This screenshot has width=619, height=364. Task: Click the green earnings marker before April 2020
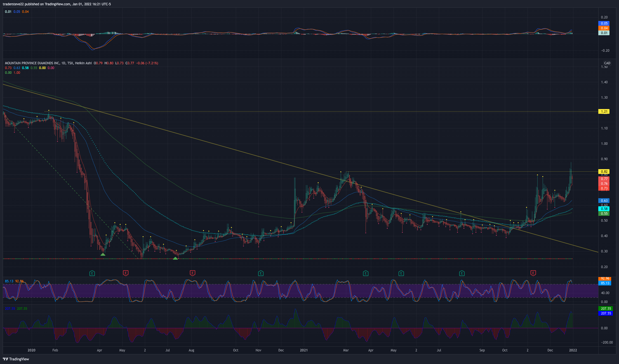coord(92,273)
